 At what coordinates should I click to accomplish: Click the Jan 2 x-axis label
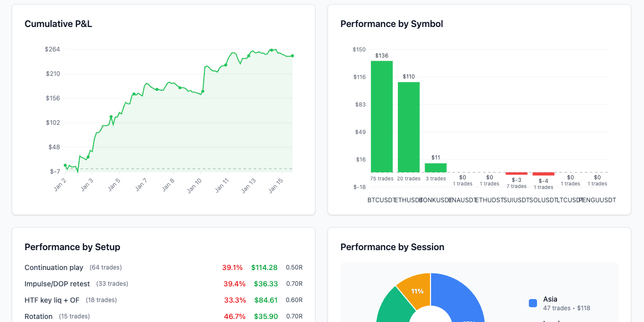pos(60,184)
